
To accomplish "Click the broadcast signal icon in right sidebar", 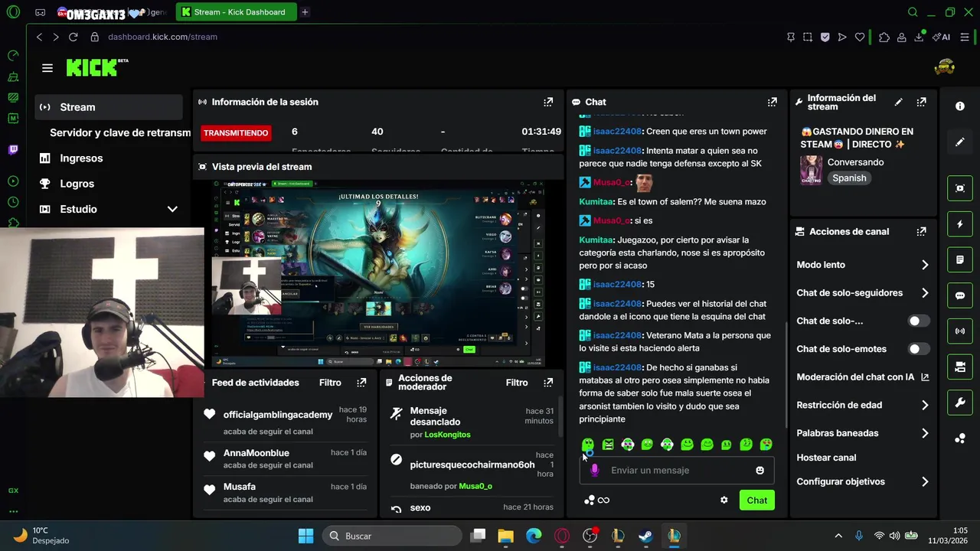I will pos(960,331).
